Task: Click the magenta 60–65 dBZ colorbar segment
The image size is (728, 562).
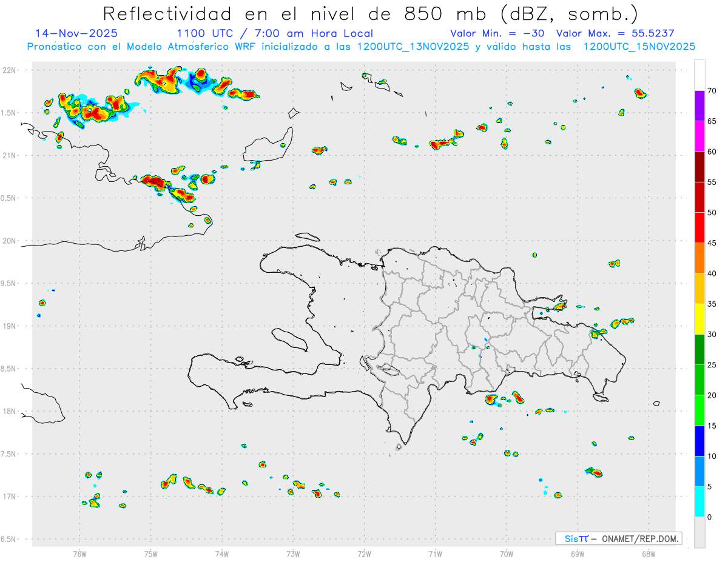Action: pyautogui.click(x=699, y=136)
